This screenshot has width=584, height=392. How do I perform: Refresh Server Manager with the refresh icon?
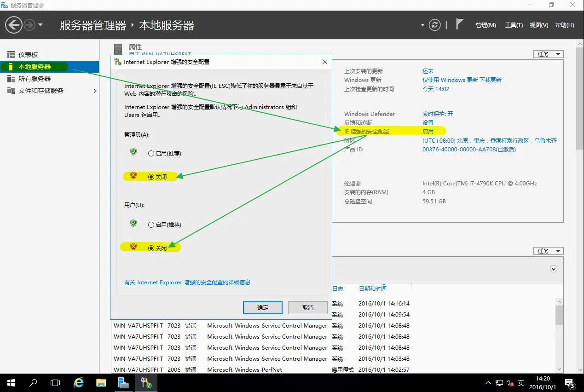pos(434,25)
